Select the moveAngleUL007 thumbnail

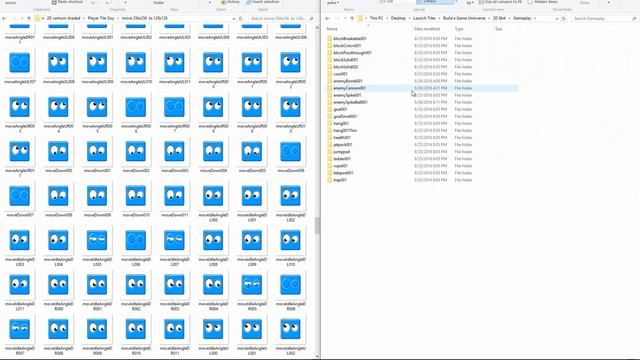click(20, 66)
